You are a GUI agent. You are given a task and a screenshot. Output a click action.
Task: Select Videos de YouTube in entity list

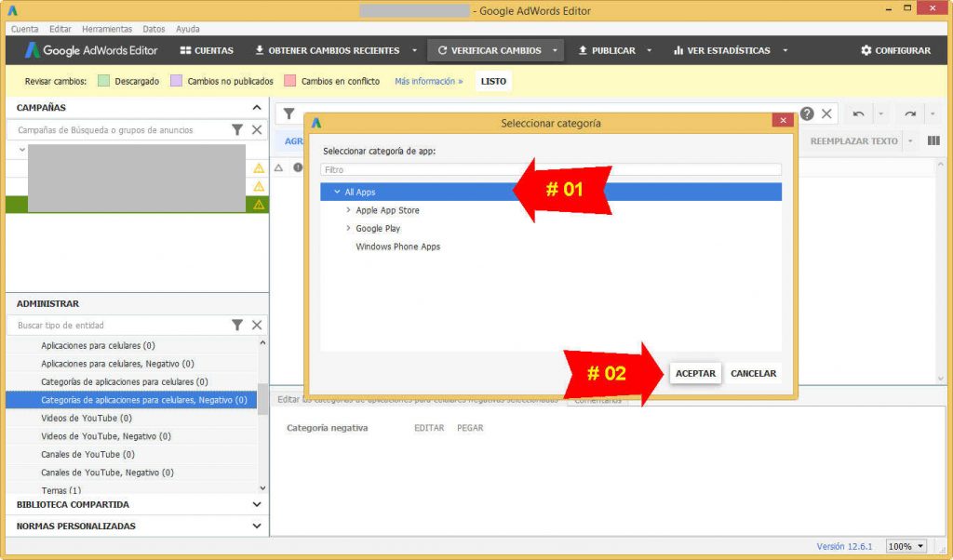coord(85,418)
